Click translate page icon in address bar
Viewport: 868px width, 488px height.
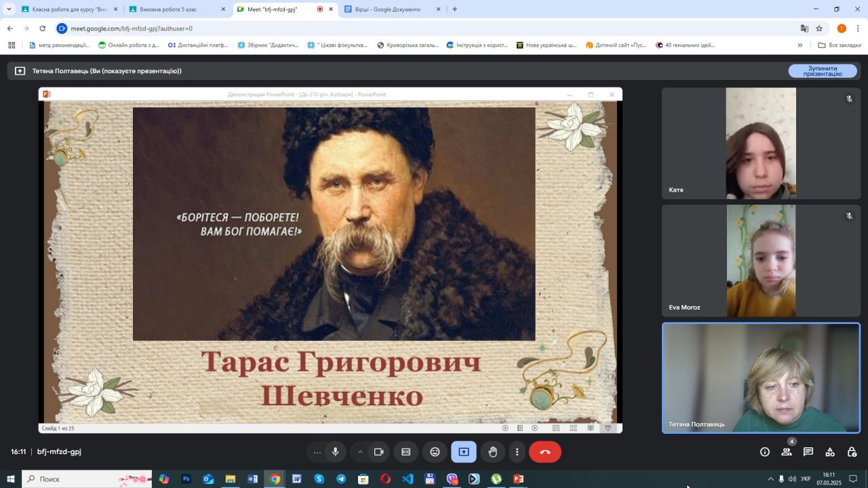click(x=804, y=28)
